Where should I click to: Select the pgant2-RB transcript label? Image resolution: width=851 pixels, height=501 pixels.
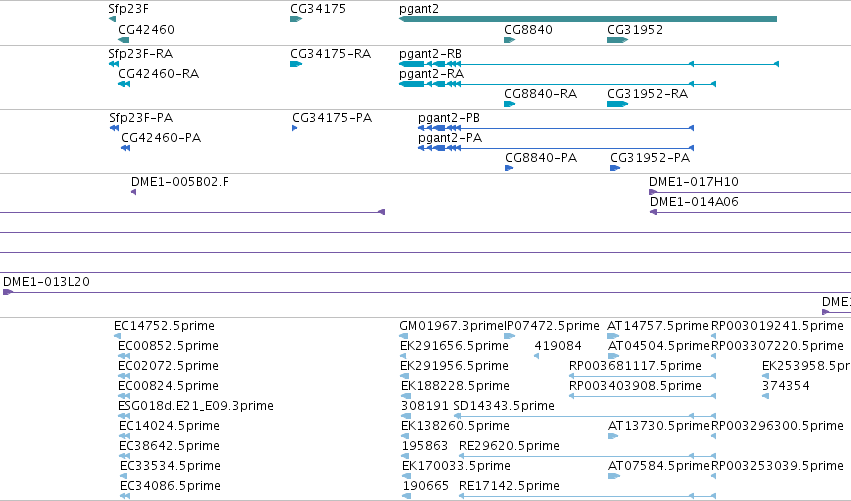(x=430, y=54)
